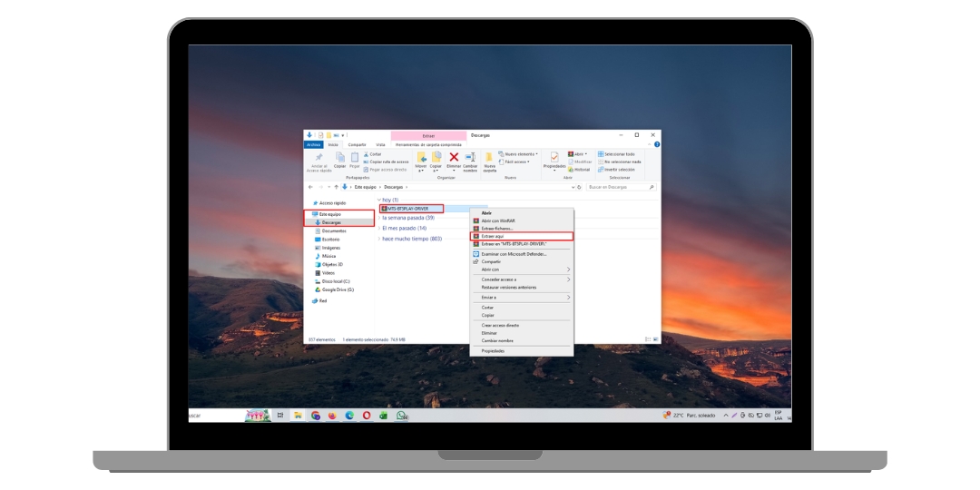Click Invertir selección in the ribbon
The width and height of the screenshot is (980, 490).
click(x=619, y=169)
